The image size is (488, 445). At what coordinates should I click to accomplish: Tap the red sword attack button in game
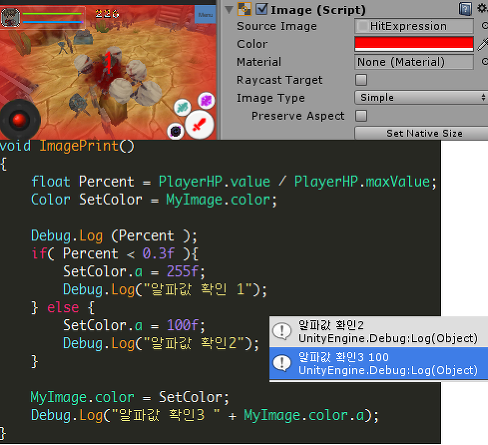click(x=199, y=125)
